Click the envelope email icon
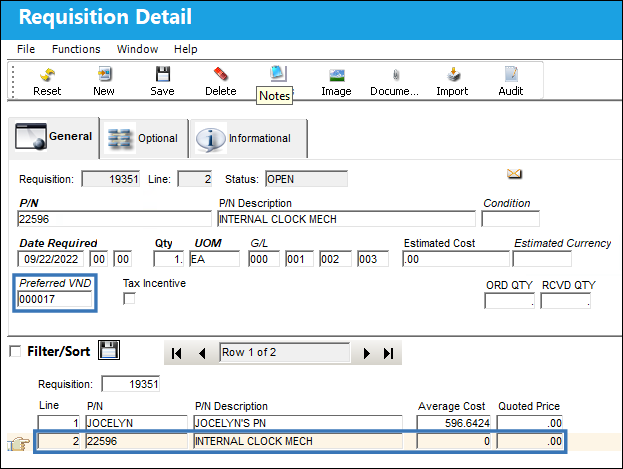The width and height of the screenshot is (623, 469). (514, 174)
